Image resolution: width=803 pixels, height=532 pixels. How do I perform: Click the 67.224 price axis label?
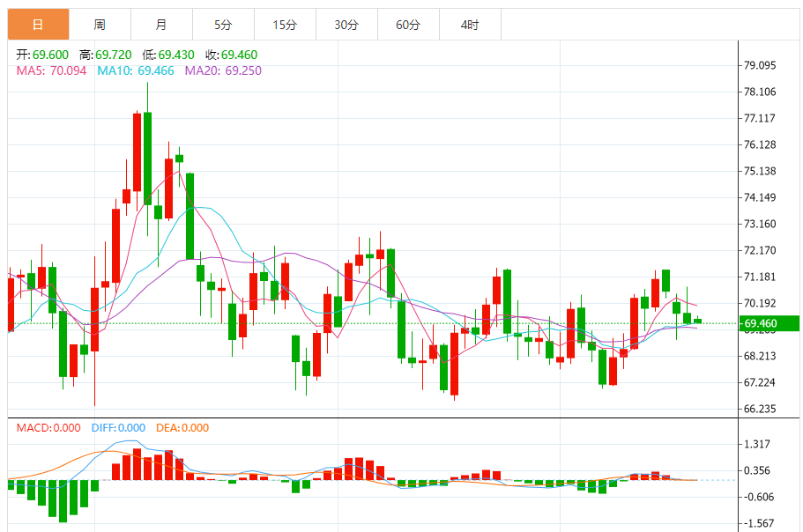760,382
